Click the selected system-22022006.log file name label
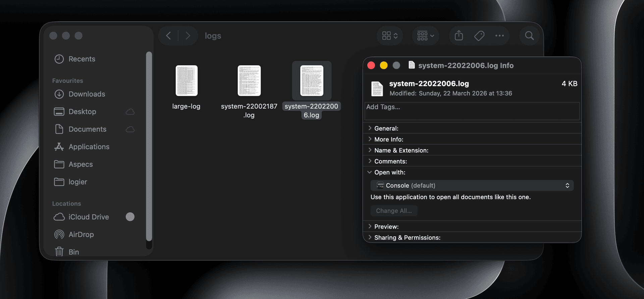 pyautogui.click(x=312, y=111)
